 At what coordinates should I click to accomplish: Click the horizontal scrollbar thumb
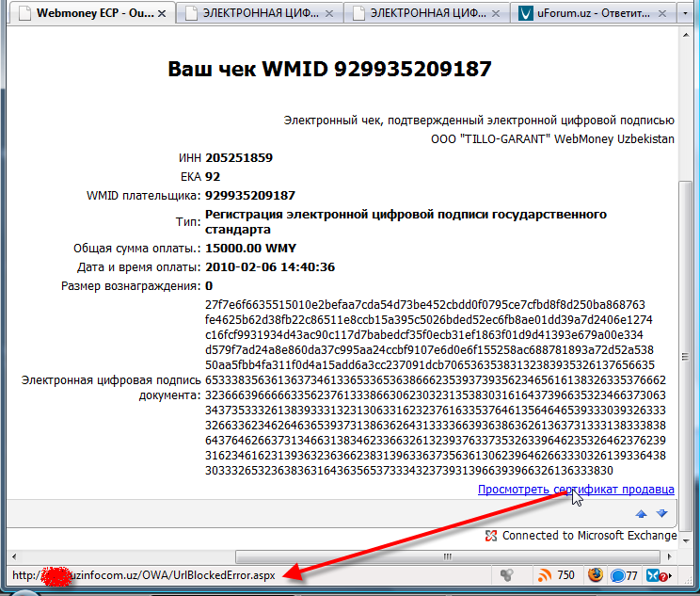point(447,556)
